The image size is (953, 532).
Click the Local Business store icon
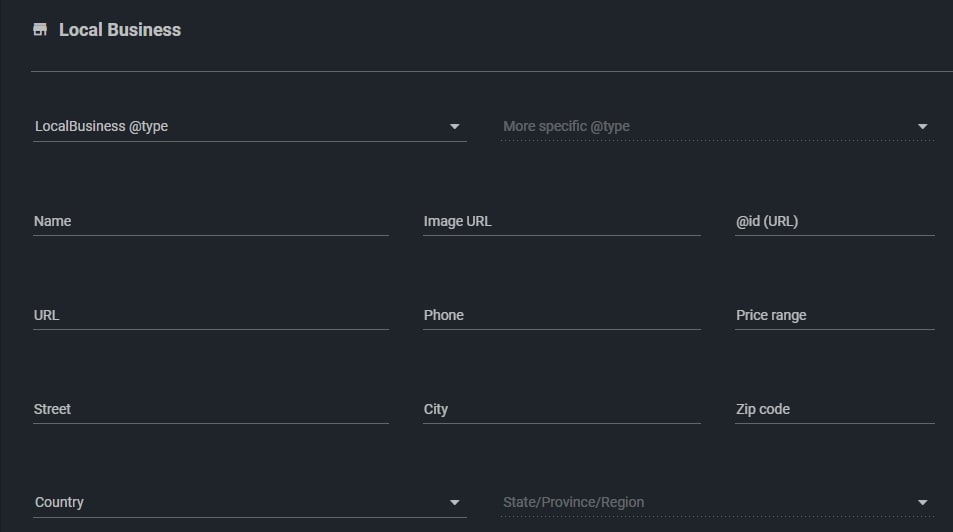pos(40,30)
